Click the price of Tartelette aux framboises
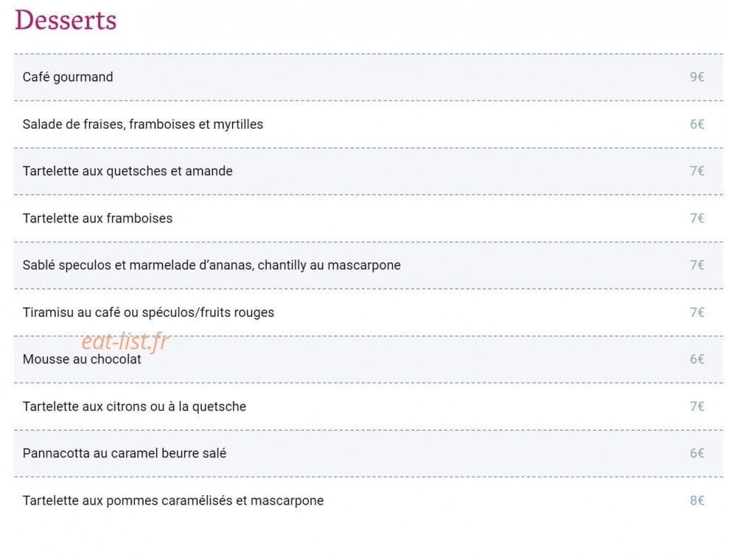This screenshot has width=729, height=560. point(697,218)
